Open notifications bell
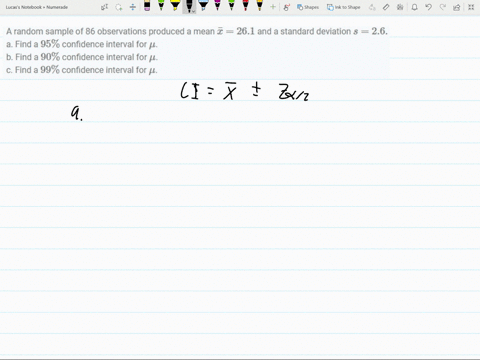The image size is (480, 360). (414, 7)
